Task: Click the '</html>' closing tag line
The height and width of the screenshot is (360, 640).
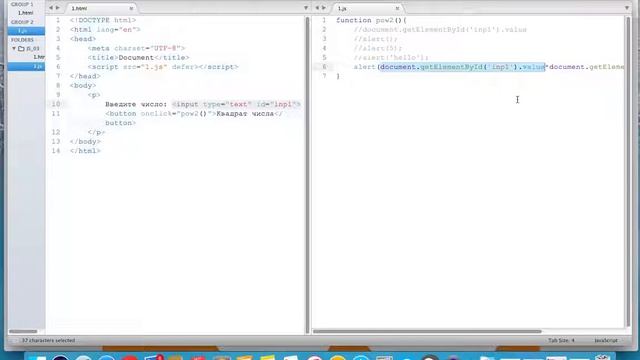Action: coord(85,151)
